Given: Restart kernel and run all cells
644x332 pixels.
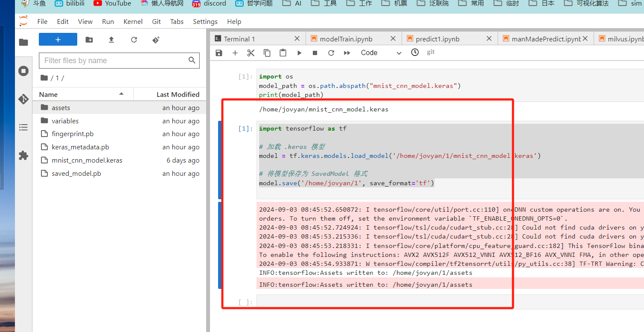Looking at the screenshot, I should pos(347,53).
